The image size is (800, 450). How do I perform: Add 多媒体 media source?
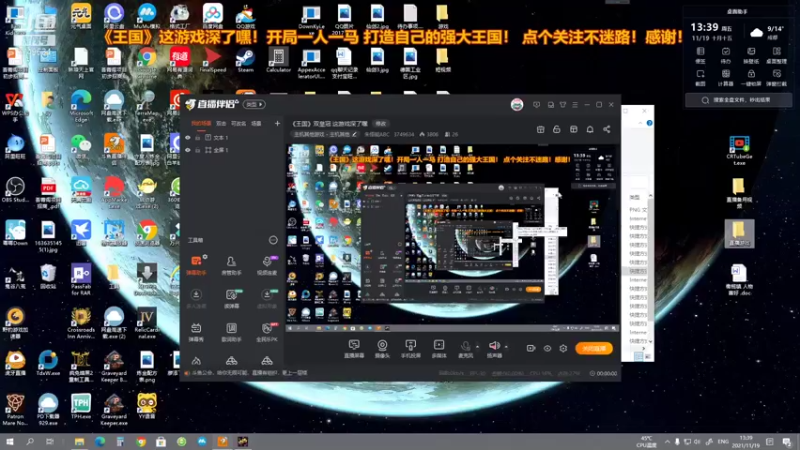click(x=439, y=348)
